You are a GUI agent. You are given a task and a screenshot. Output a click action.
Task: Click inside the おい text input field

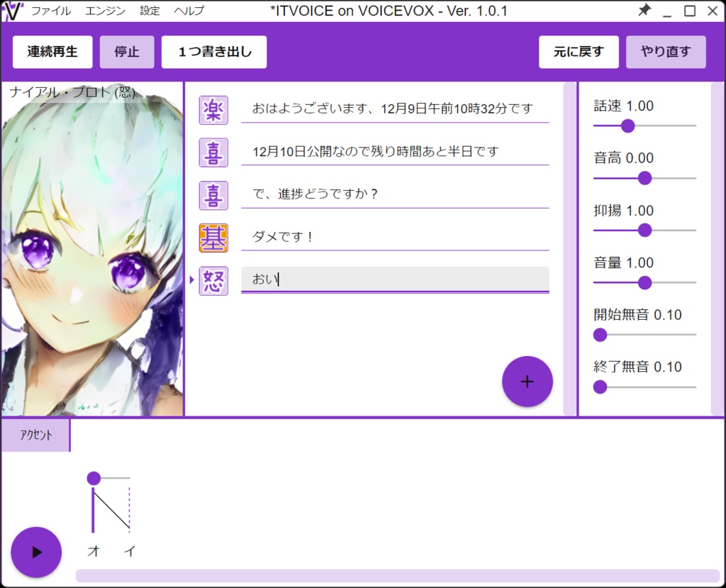[395, 280]
